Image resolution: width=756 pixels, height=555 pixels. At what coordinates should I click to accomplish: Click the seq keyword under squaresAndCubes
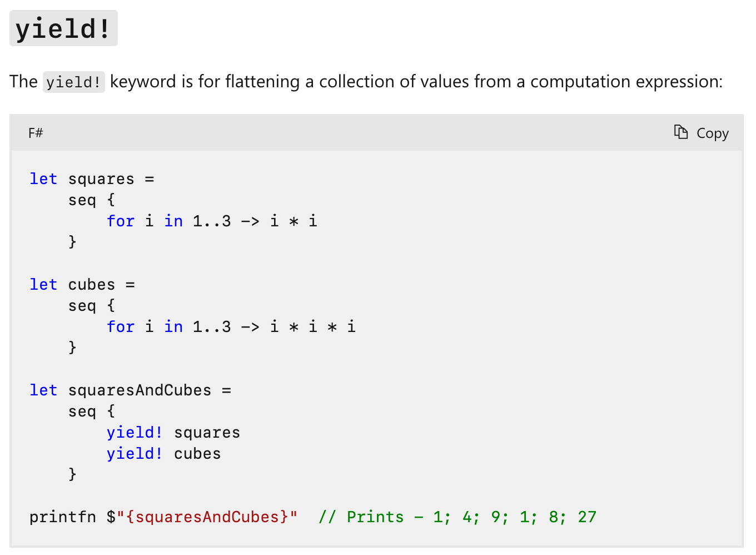coord(82,412)
